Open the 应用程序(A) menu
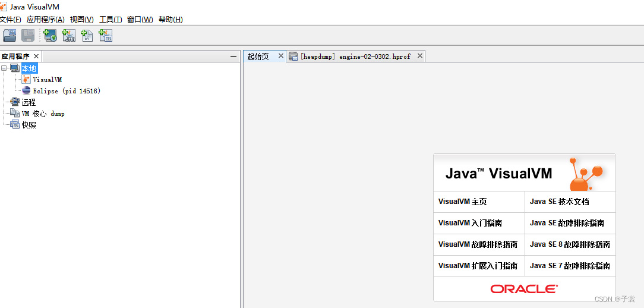 pos(46,20)
